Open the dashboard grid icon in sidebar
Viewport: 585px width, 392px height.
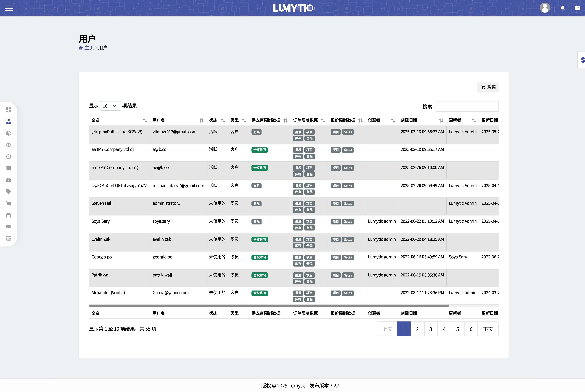click(9, 110)
